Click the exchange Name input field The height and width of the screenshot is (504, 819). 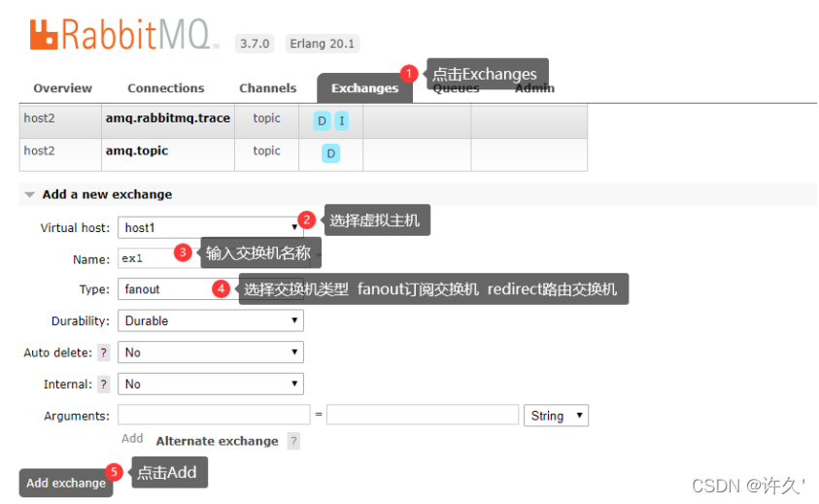(x=146, y=258)
